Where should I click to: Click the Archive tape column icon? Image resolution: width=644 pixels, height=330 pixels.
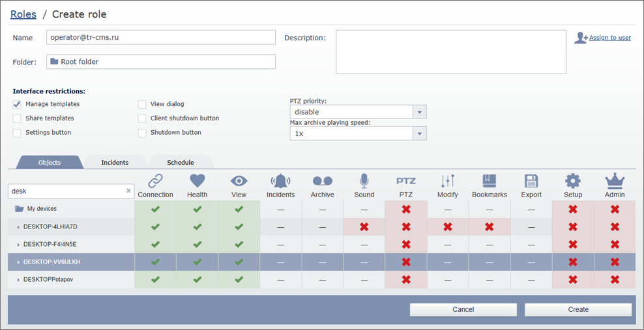[322, 181]
